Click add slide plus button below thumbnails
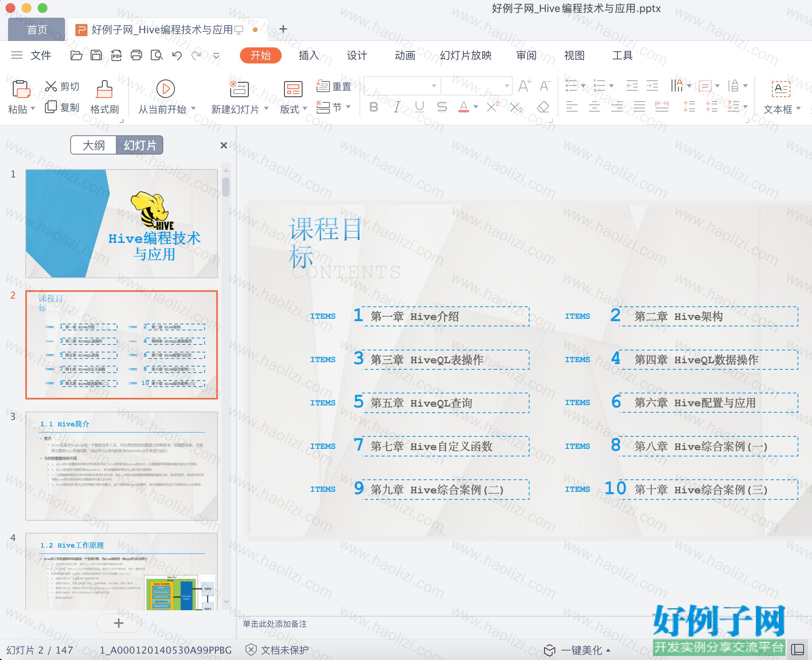Viewport: 812px width, 660px height. (119, 623)
